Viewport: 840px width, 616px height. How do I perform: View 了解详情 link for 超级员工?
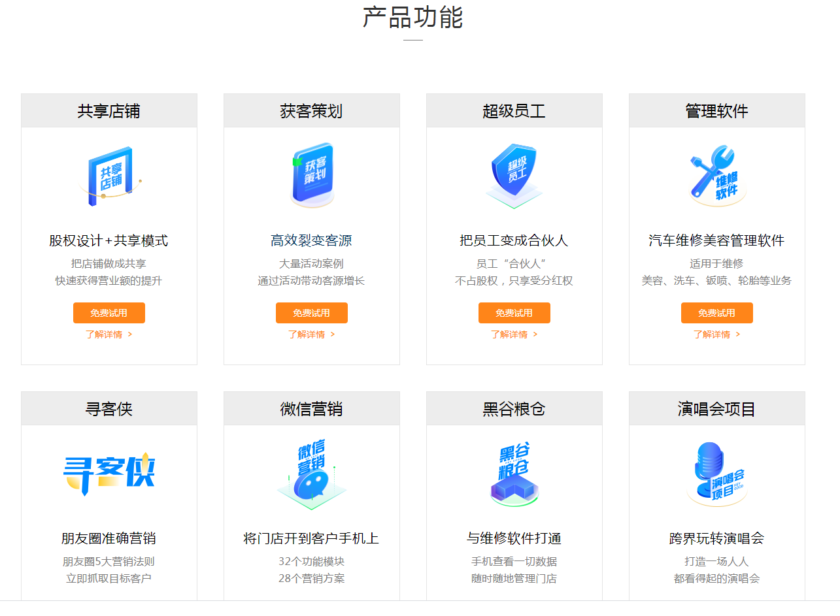point(514,334)
